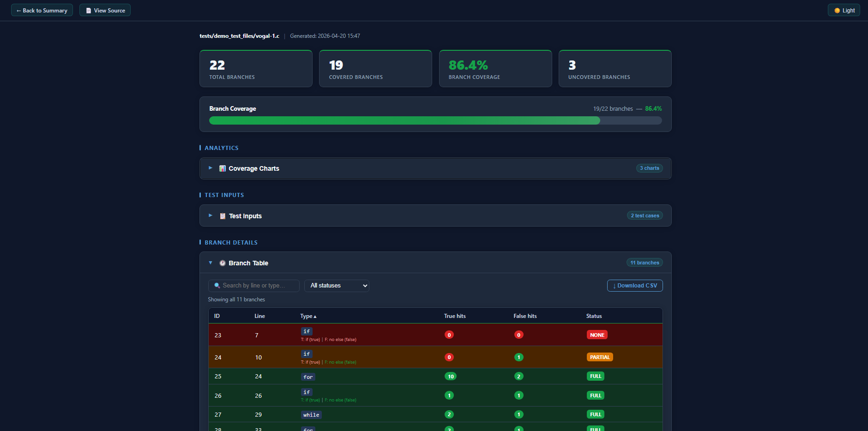The height and width of the screenshot is (431, 868).
Task: Click the search by line or type field
Action: [254, 285]
